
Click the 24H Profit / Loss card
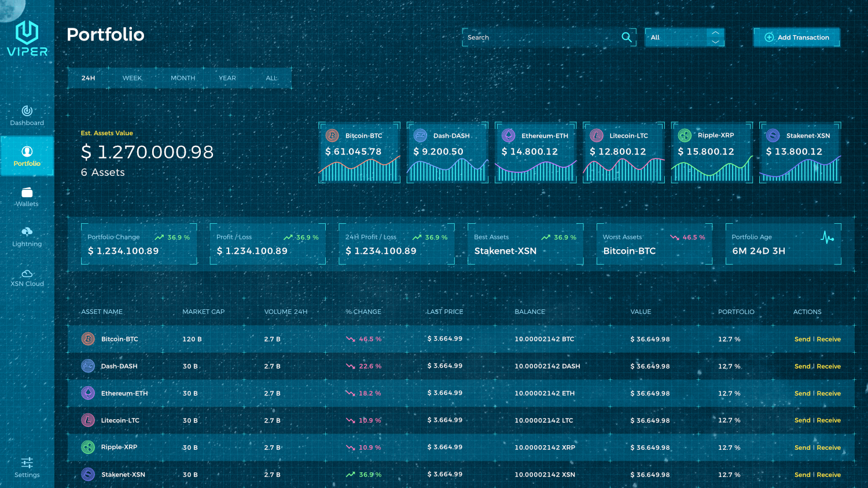click(397, 244)
